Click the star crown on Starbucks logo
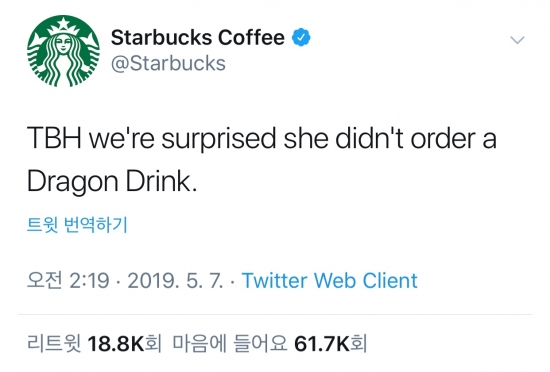The width and height of the screenshot is (550, 372). point(63,23)
